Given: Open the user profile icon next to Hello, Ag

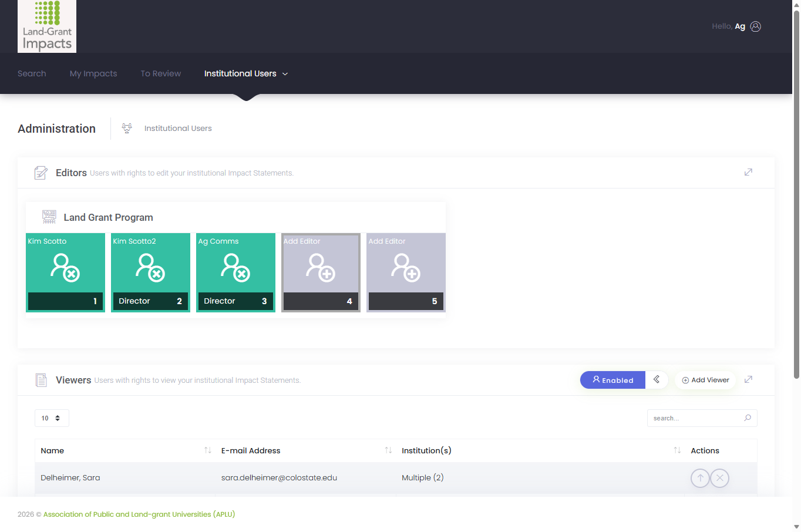Looking at the screenshot, I should (x=756, y=26).
